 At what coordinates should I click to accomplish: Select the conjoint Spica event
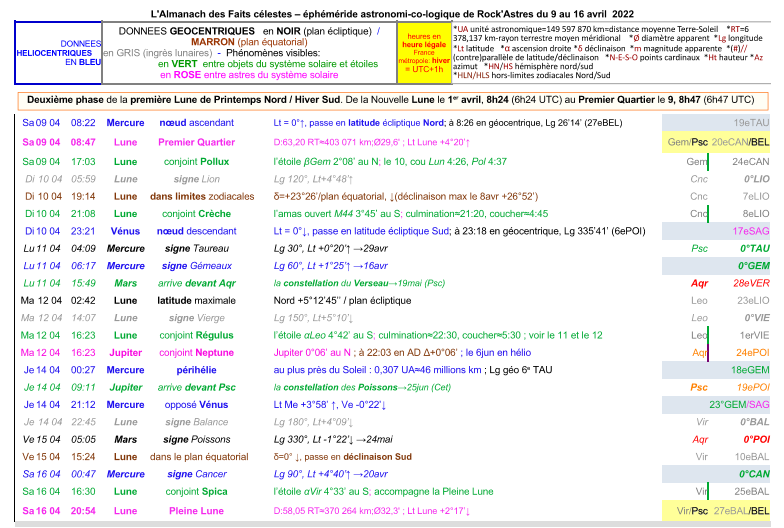click(196, 491)
